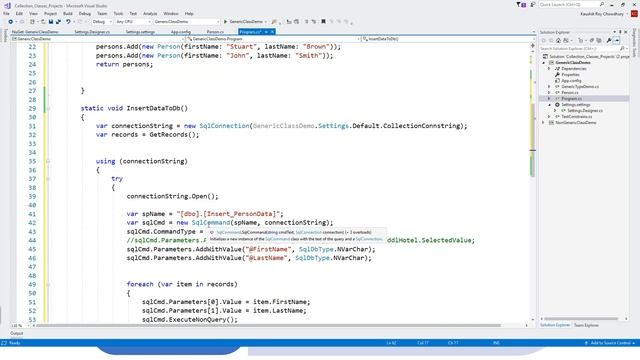This screenshot has width=640, height=360.
Task: Switch to the Settings.Designer.cs tab
Action: coord(92,32)
